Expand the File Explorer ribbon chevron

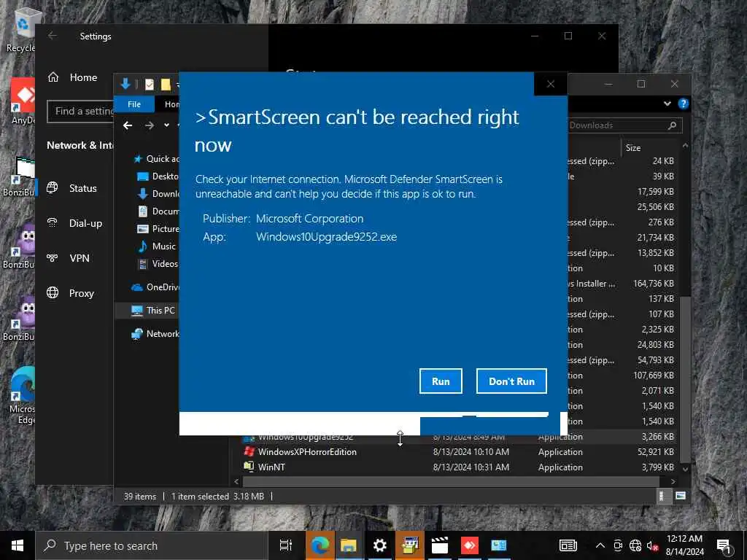(x=667, y=104)
